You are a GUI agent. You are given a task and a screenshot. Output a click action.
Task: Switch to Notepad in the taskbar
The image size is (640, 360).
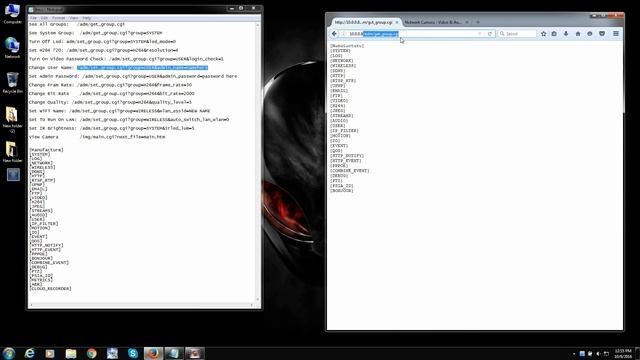[x=174, y=353]
